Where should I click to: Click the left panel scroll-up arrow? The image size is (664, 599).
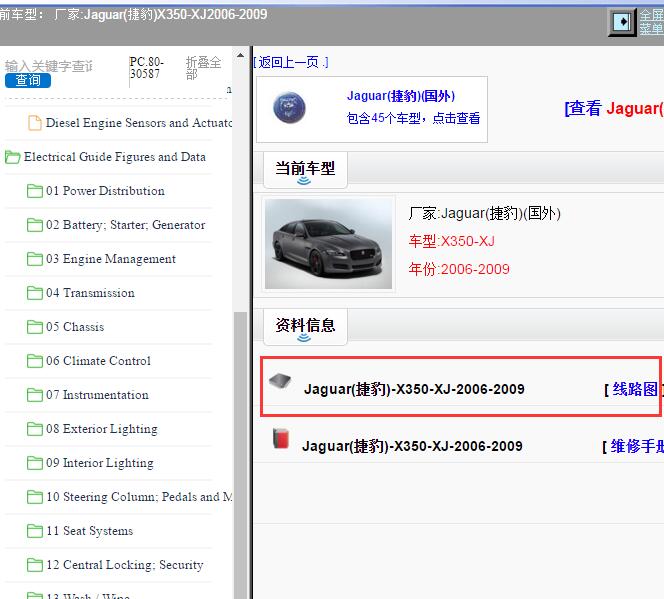tap(240, 55)
